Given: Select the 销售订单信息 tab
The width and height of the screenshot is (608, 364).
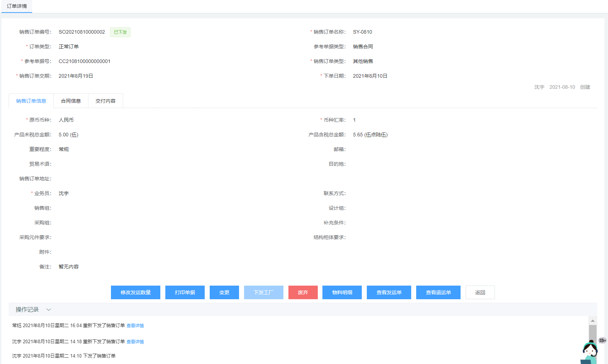Looking at the screenshot, I should tap(31, 101).
